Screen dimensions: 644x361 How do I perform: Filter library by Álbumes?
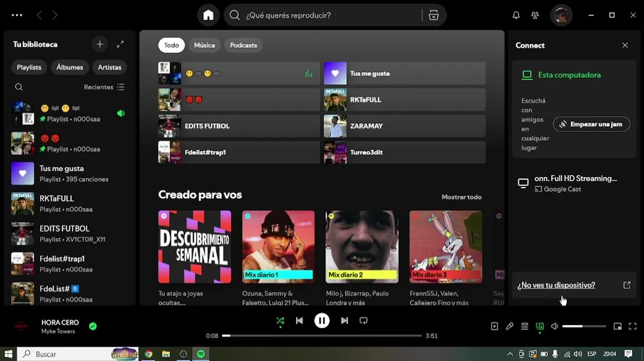(x=70, y=67)
